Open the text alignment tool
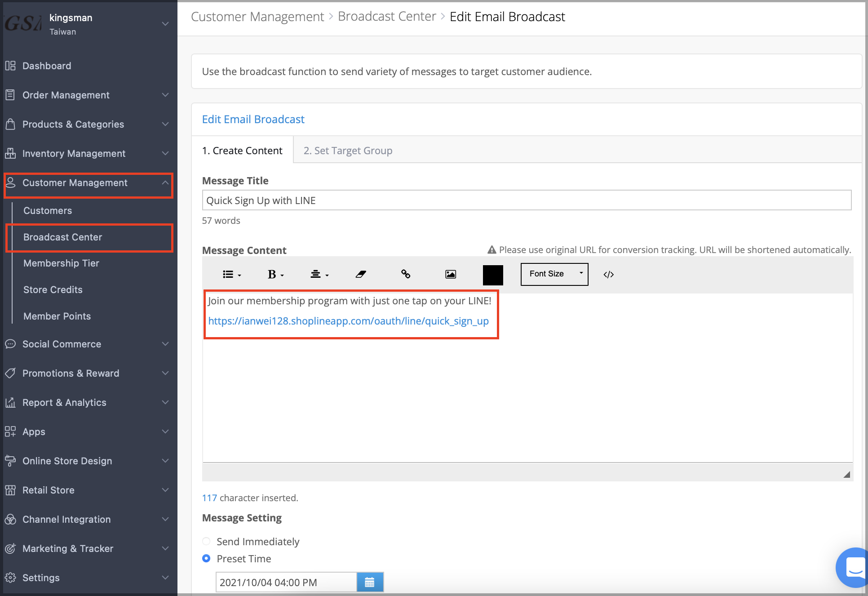The image size is (868, 596). coord(319,274)
